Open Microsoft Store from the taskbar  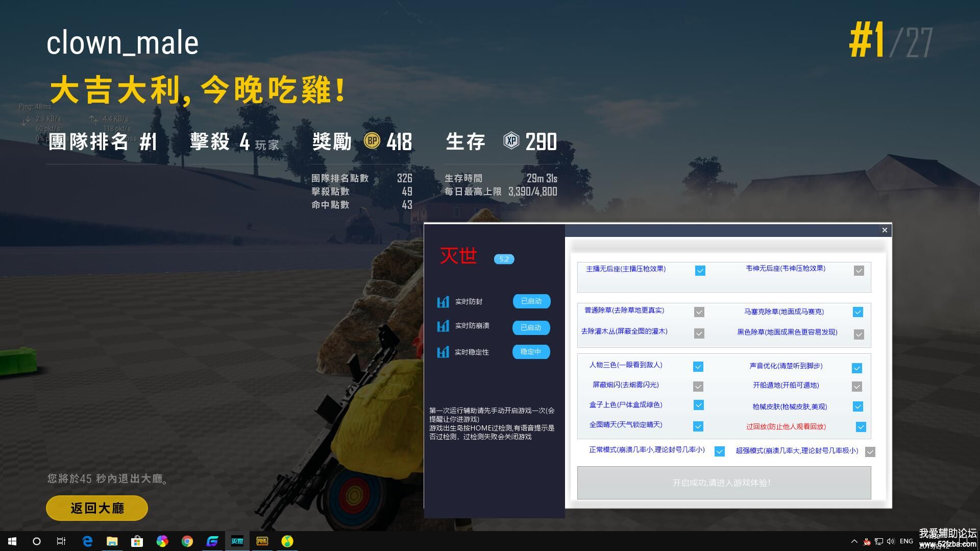[x=137, y=541]
